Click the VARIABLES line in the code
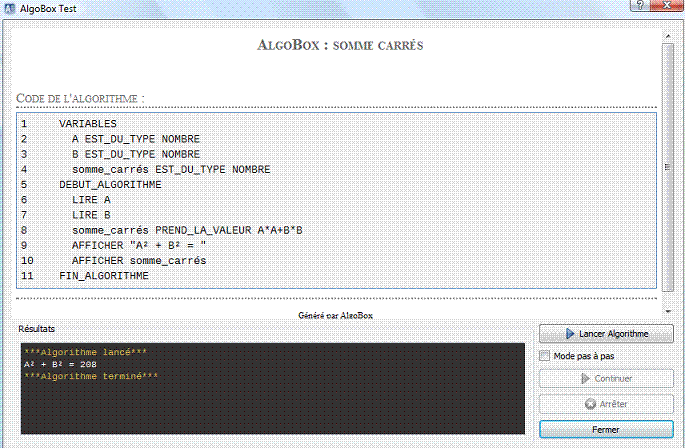The image size is (685, 448). tap(88, 124)
